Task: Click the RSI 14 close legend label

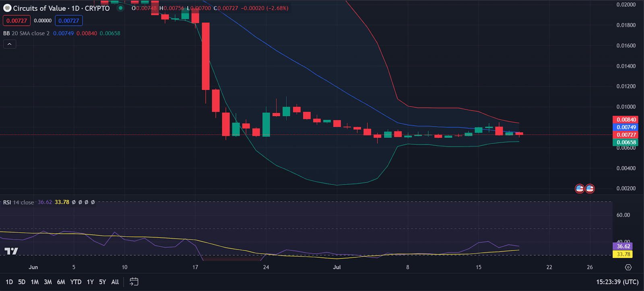Action: (19, 202)
